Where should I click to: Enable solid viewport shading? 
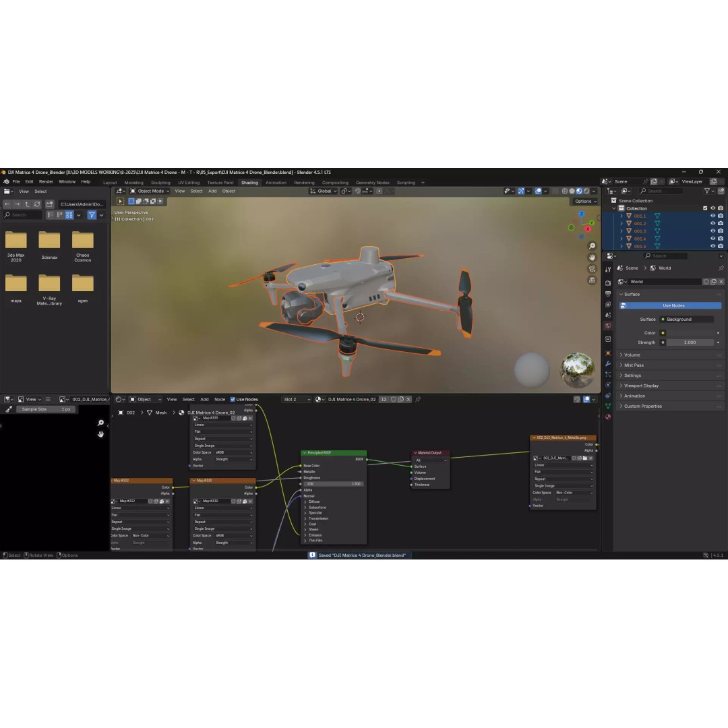tap(572, 191)
